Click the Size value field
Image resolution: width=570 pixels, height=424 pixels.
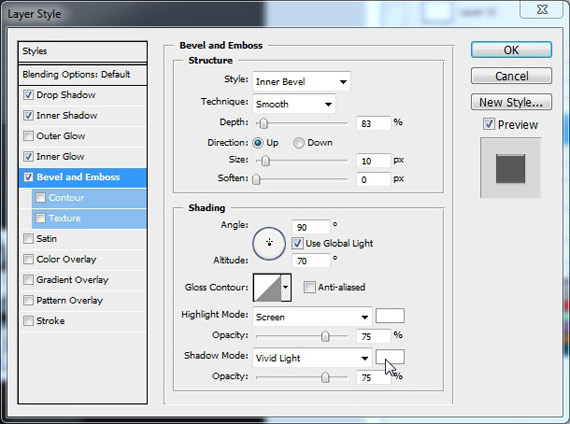pos(373,160)
